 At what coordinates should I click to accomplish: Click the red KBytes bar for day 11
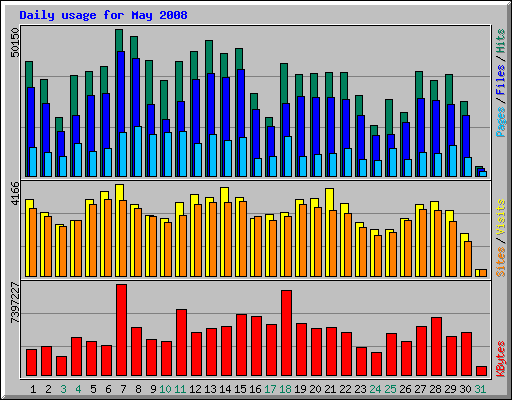(x=181, y=343)
